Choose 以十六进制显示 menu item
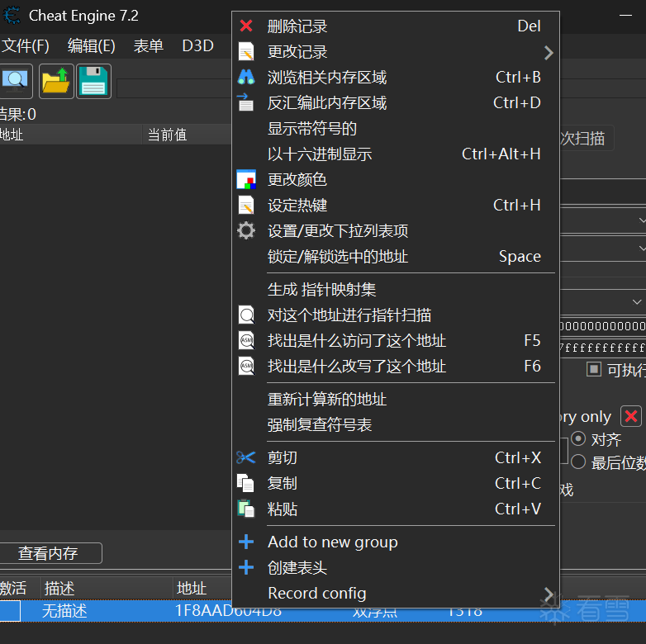This screenshot has width=646, height=644. [396, 154]
